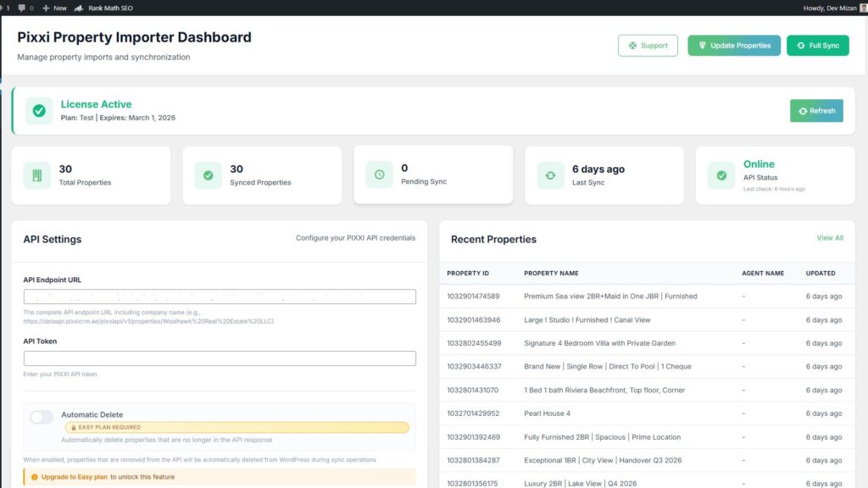Click the Update Properties button
This screenshot has width=868, height=488.
(733, 46)
